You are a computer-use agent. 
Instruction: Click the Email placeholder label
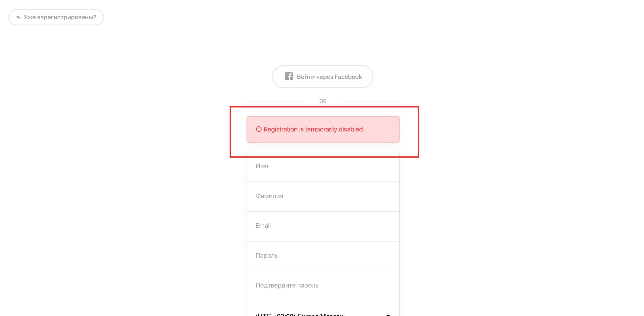(263, 226)
